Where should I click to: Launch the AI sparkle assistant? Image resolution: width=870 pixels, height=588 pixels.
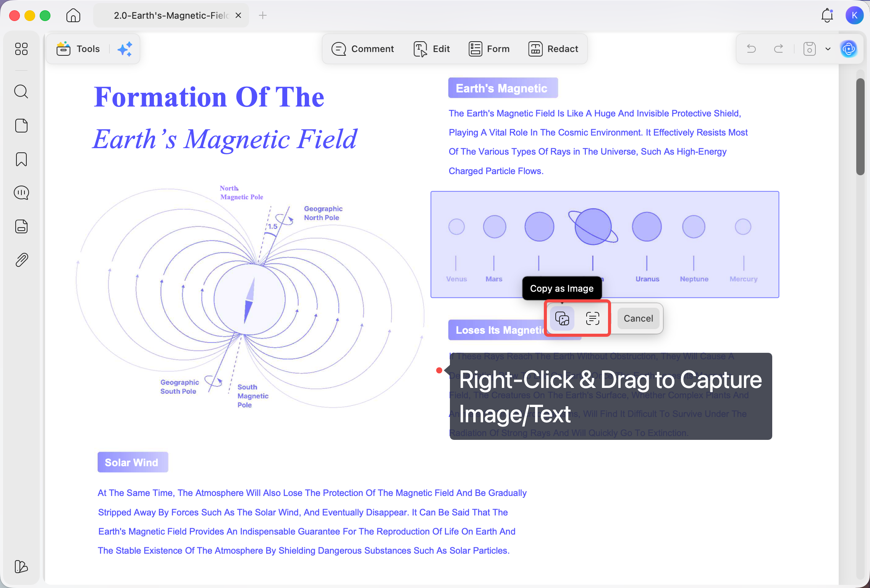click(x=125, y=49)
